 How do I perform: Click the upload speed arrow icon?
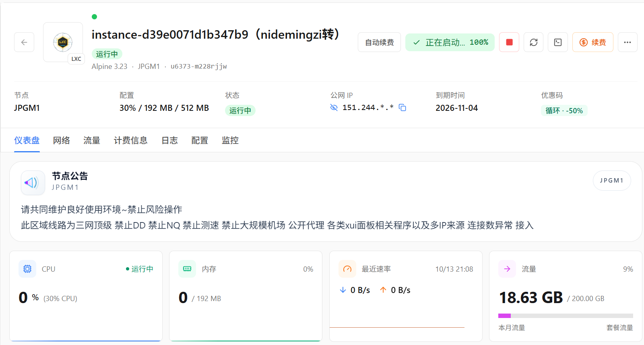point(383,290)
